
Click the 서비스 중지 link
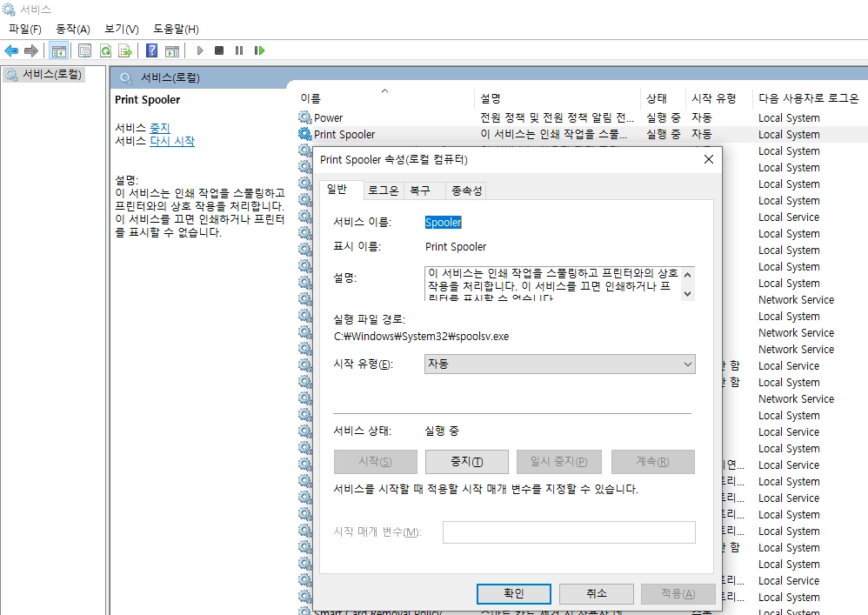[159, 128]
